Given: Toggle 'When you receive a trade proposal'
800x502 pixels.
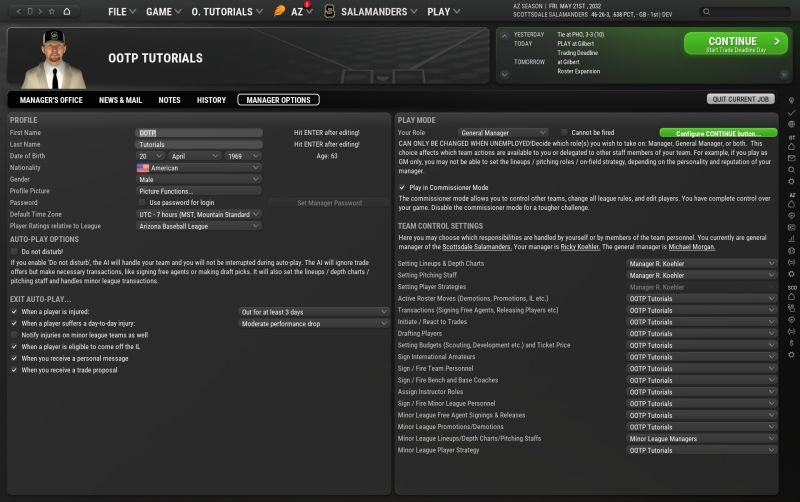Looking at the screenshot, I should [x=14, y=370].
